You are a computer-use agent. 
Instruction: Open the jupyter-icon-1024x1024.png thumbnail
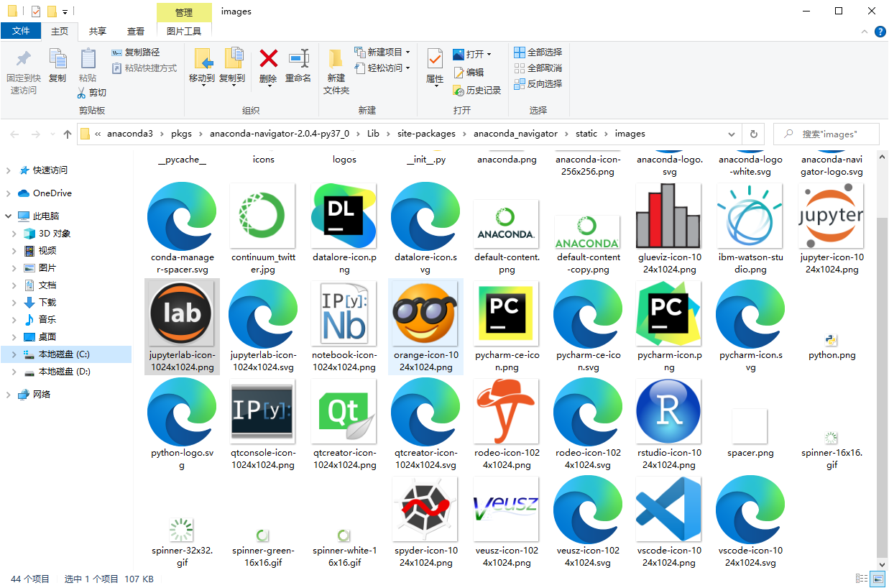pyautogui.click(x=831, y=216)
